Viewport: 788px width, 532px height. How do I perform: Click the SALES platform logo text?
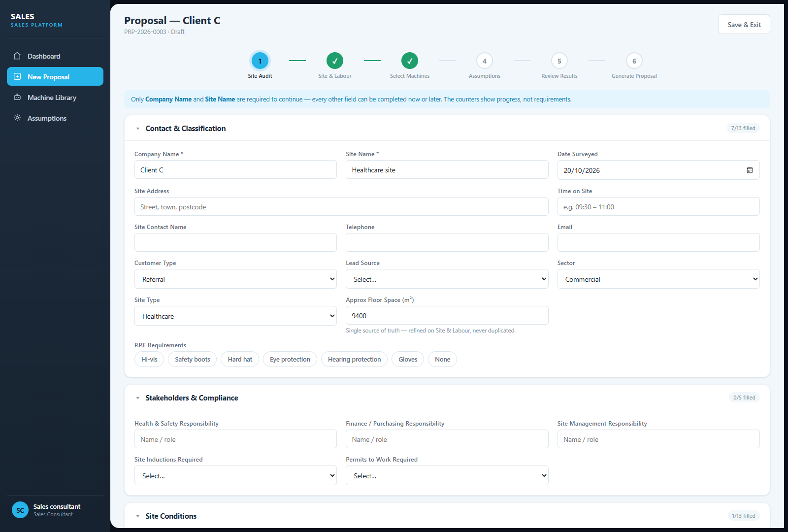[x=23, y=17]
